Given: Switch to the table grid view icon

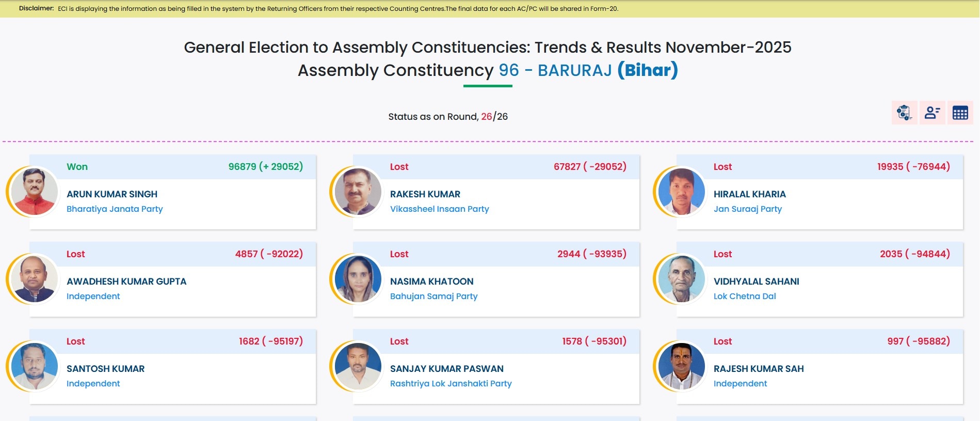Looking at the screenshot, I should tap(960, 113).
